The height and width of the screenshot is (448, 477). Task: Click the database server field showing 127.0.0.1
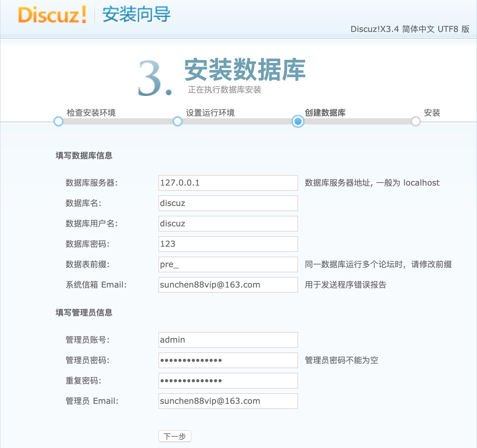pos(228,183)
